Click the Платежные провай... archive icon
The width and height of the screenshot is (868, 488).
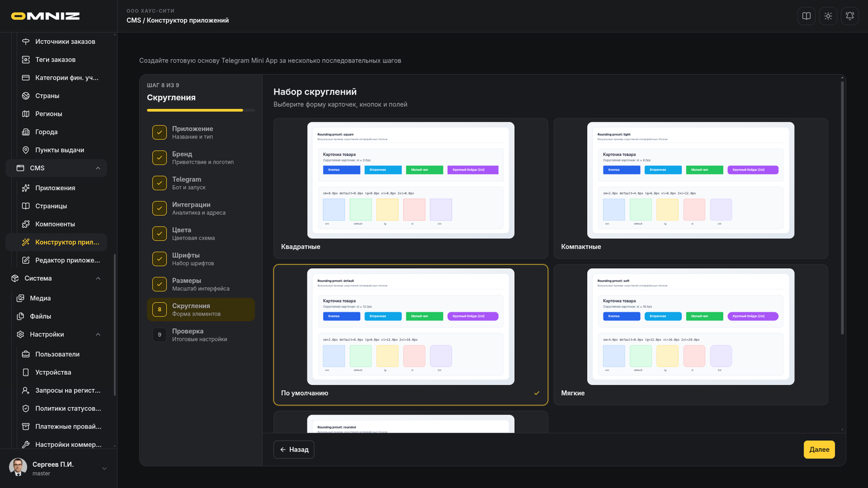point(26,427)
